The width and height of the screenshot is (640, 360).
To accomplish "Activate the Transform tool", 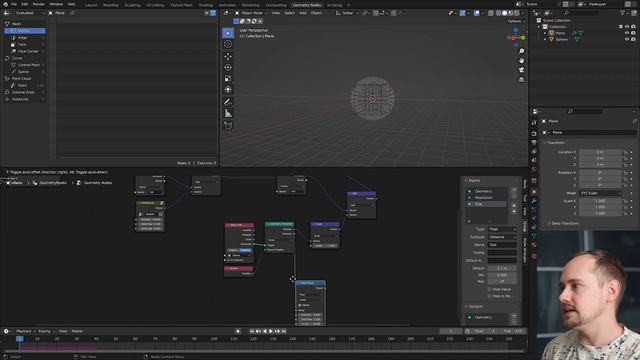I will 228,89.
